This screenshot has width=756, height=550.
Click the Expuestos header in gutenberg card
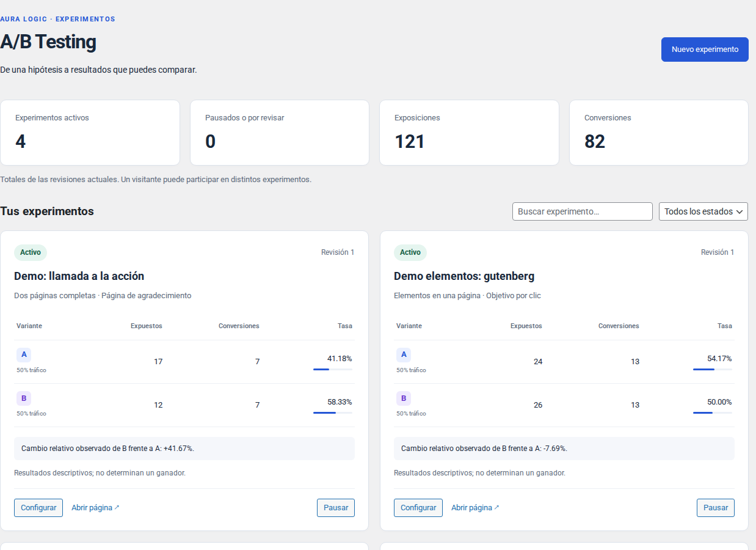[x=526, y=326]
